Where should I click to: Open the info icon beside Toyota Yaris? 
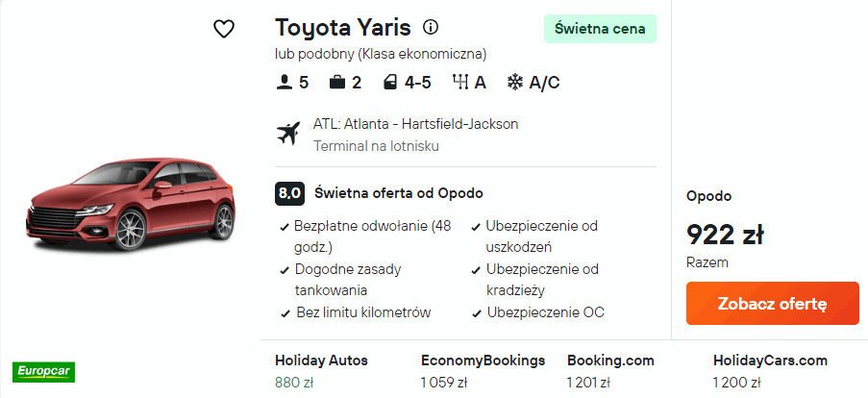click(x=431, y=27)
